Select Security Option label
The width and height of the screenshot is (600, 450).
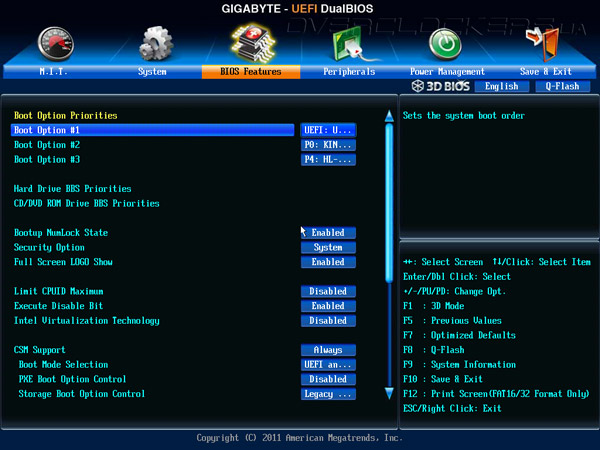click(x=49, y=248)
